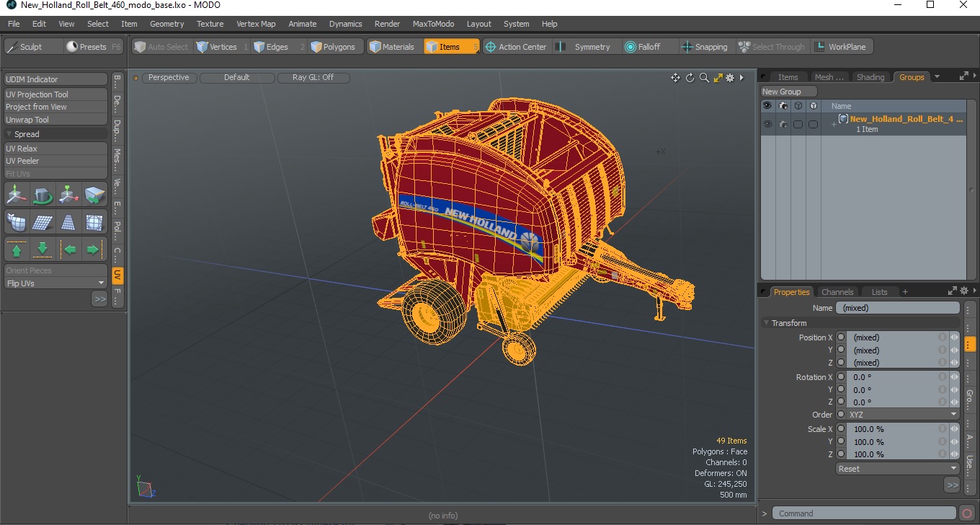
Task: Click the New Group button
Action: [x=789, y=92]
